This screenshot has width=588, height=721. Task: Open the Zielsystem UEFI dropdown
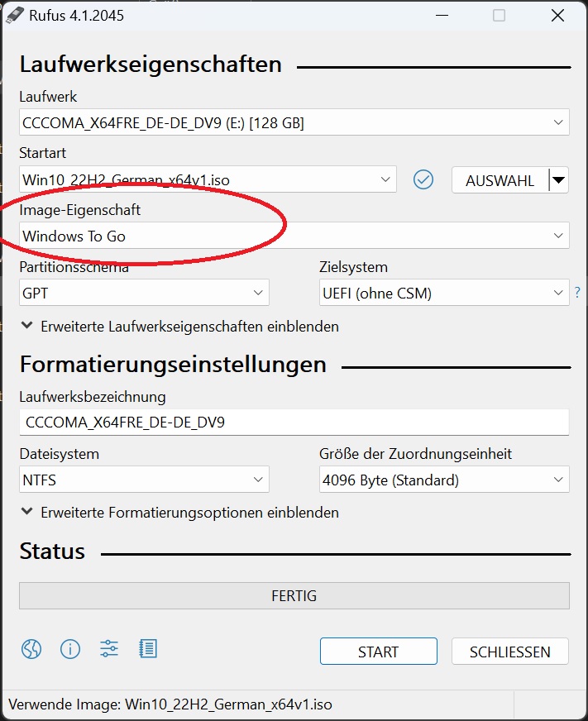point(444,293)
